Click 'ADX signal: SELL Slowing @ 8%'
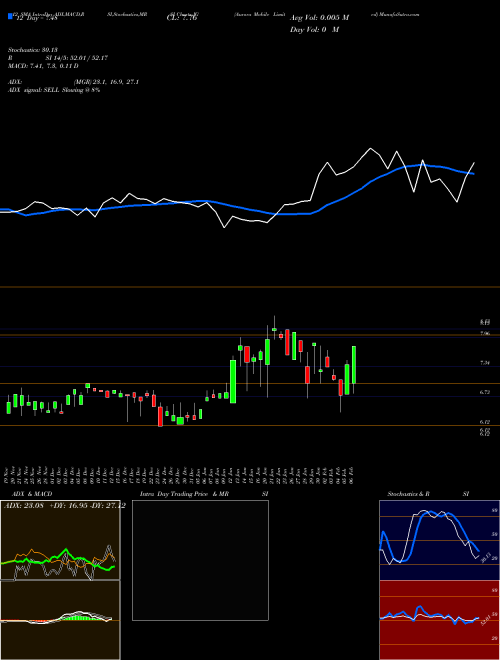 click(54, 90)
